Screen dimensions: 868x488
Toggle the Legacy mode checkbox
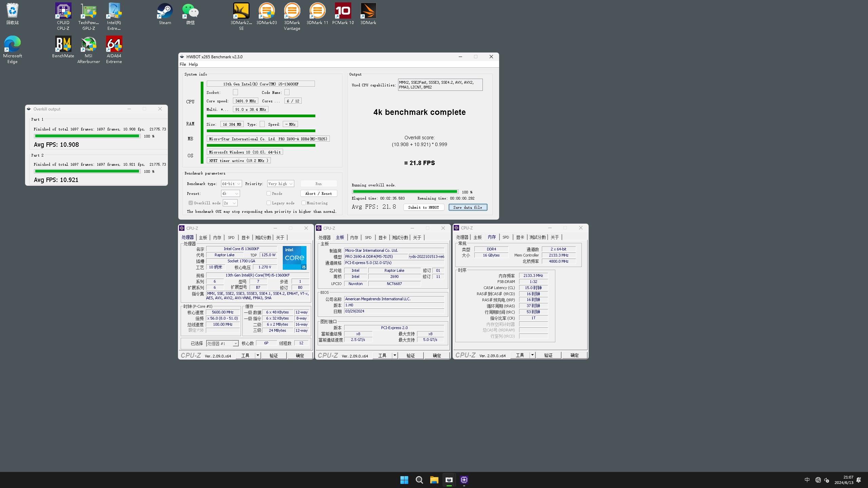pos(269,203)
